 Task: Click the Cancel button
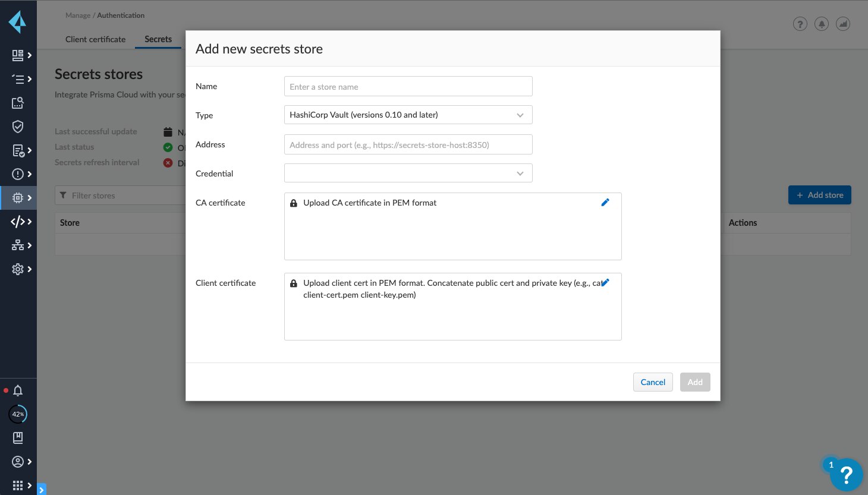point(653,382)
